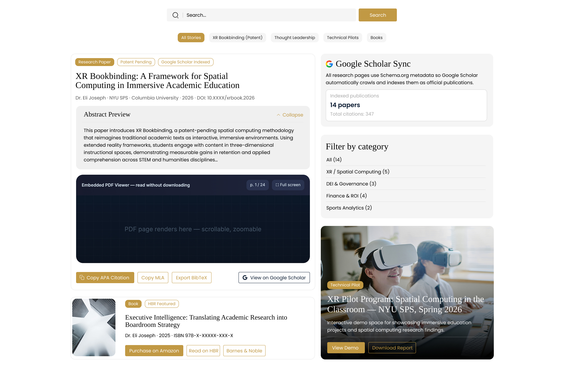
Task: Click the Google Scholar Indexed tag
Action: (x=186, y=62)
